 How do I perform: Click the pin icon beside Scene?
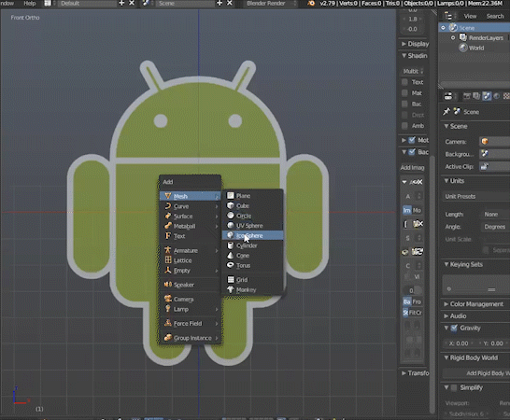click(446, 111)
